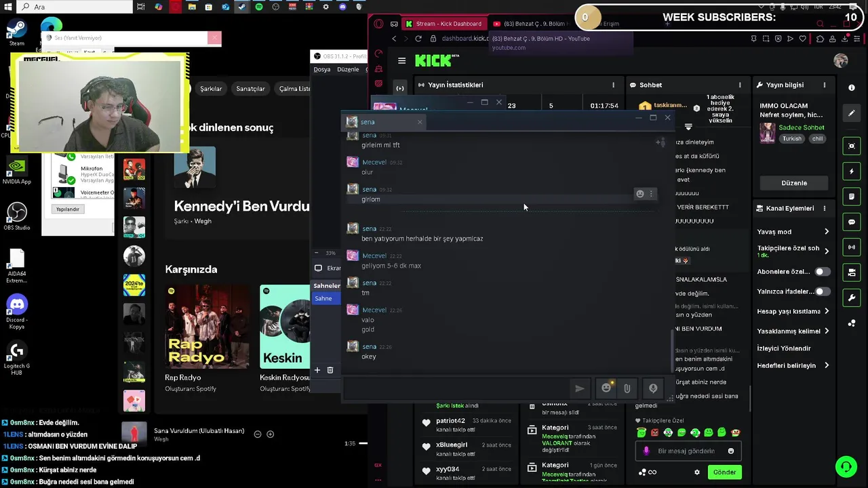The image size is (868, 488).
Task: Switch to 'Stream - Kick Dashboard' browser tab
Action: coord(443,24)
